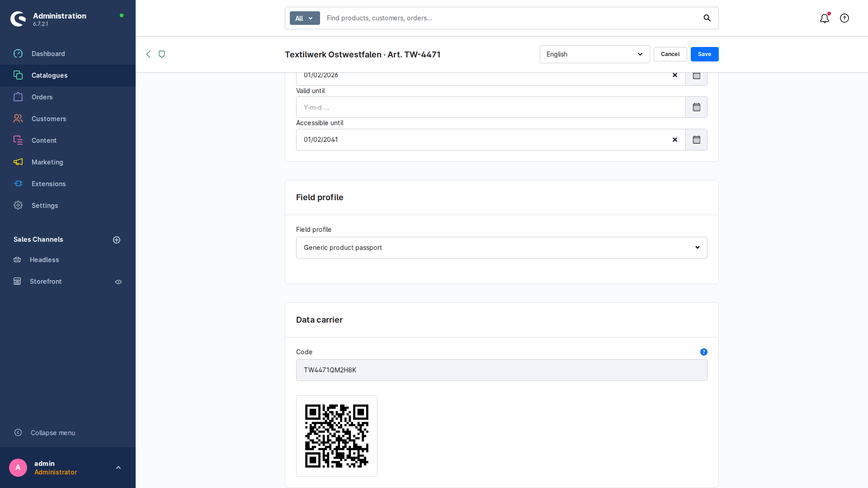Go back using the arrow
Screen dimensions: 868x488
pos(148,54)
